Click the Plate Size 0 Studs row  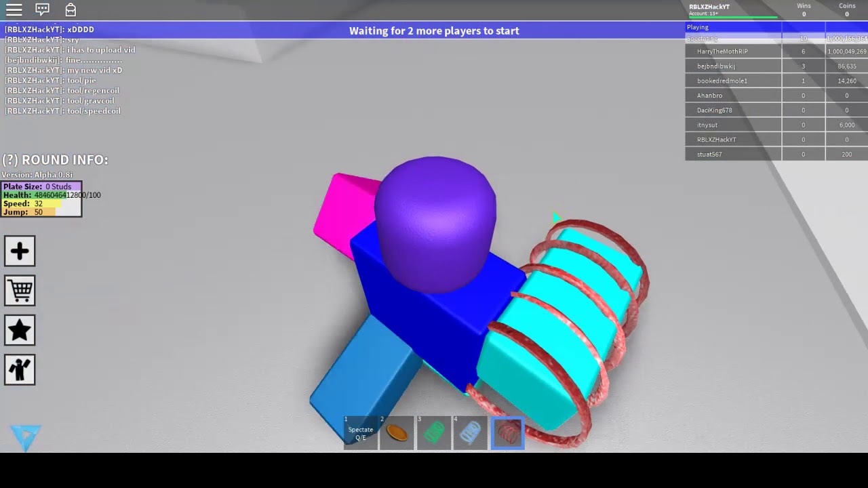click(41, 186)
